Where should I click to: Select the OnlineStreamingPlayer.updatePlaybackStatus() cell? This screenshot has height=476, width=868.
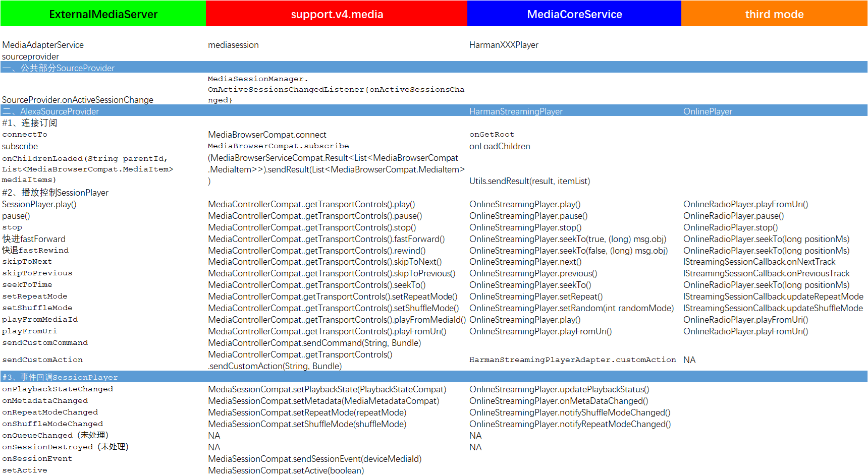point(559,389)
